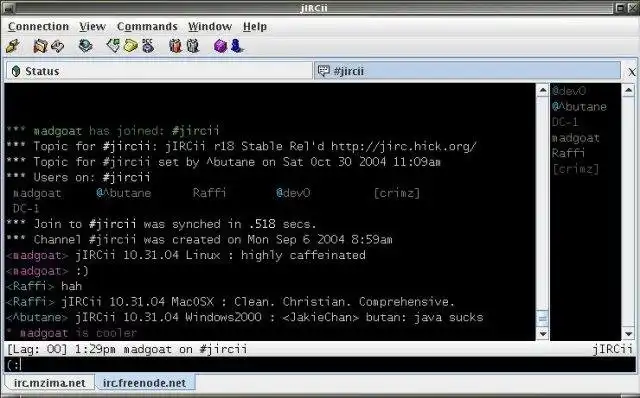Click the chat bubble icon on #jircii tab
The width and height of the screenshot is (640, 398).
point(324,71)
